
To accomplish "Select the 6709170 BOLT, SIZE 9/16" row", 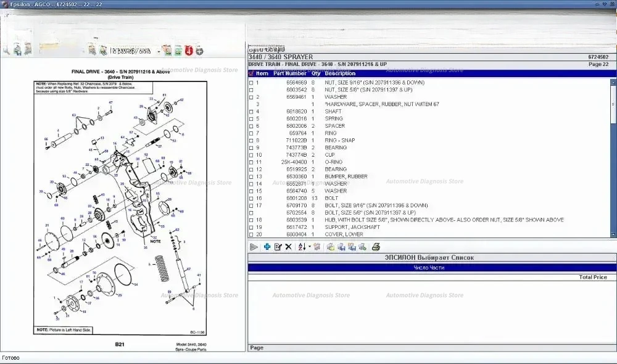I will [x=429, y=205].
